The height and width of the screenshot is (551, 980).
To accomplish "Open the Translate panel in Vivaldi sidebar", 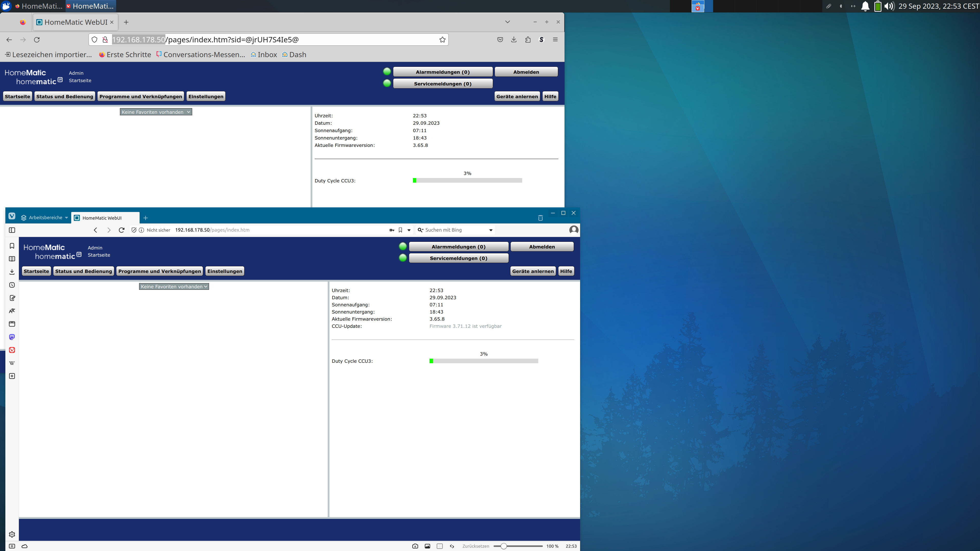I will pyautogui.click(x=12, y=311).
